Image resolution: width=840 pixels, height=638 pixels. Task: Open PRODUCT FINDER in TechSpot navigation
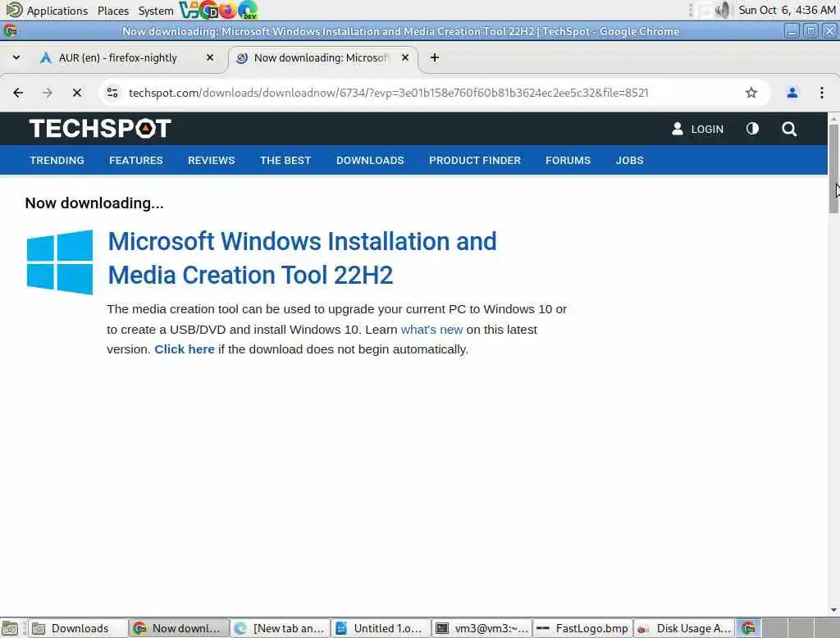[475, 160]
